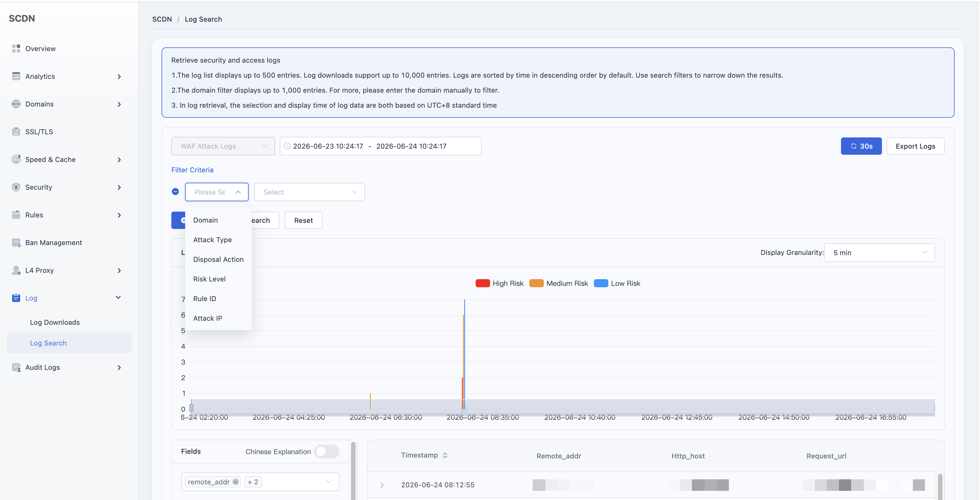Click the Reset button
This screenshot has height=500, width=980.
pos(303,220)
